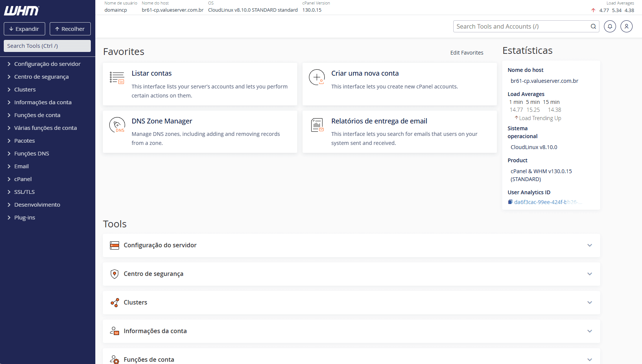Click the search magnifier icon

tap(593, 26)
